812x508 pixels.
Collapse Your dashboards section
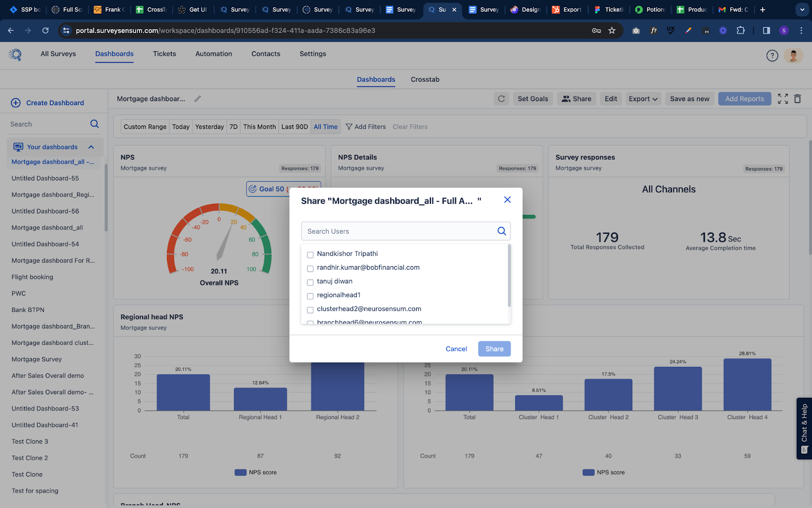coord(91,147)
